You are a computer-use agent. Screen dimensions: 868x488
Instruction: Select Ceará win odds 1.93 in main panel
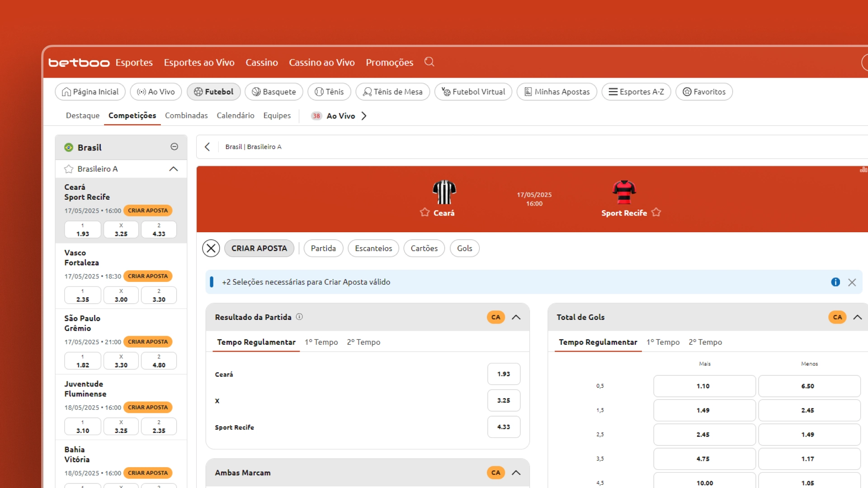point(504,374)
